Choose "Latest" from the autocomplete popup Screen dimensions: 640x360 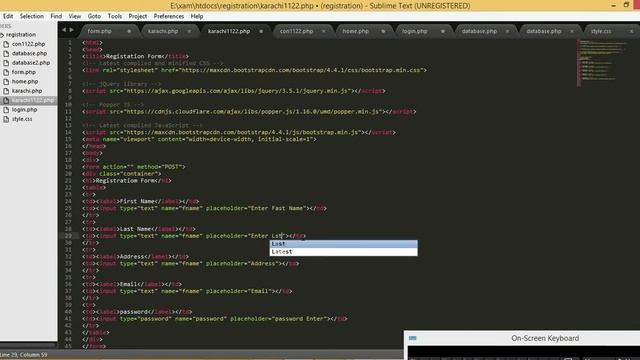pyautogui.click(x=343, y=252)
